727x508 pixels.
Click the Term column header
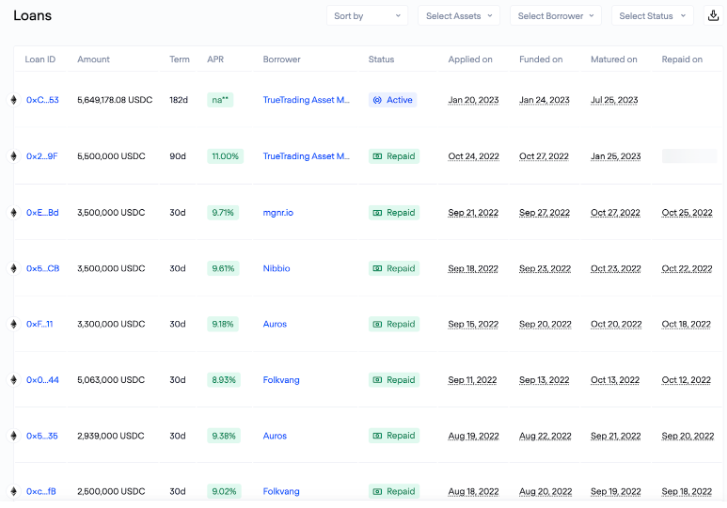pyautogui.click(x=179, y=59)
